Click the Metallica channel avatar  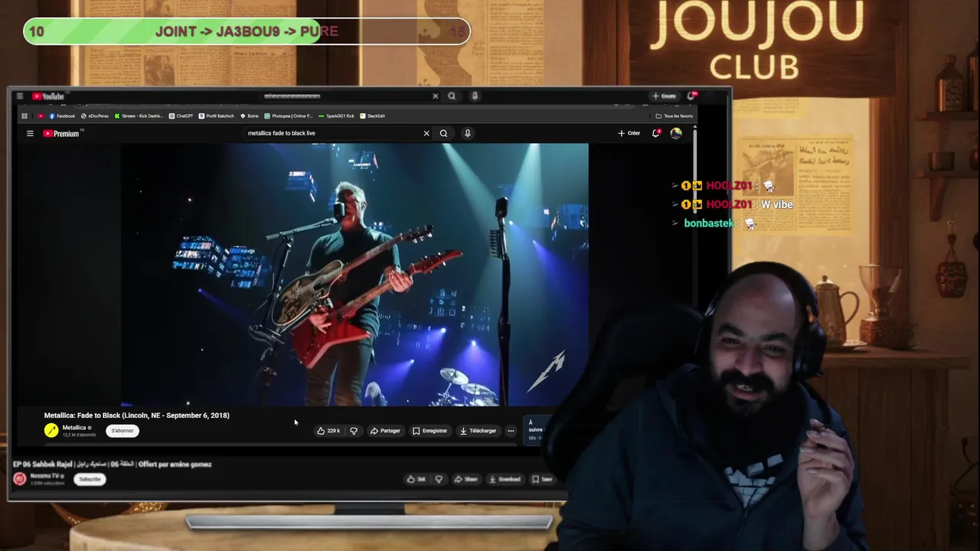(51, 431)
